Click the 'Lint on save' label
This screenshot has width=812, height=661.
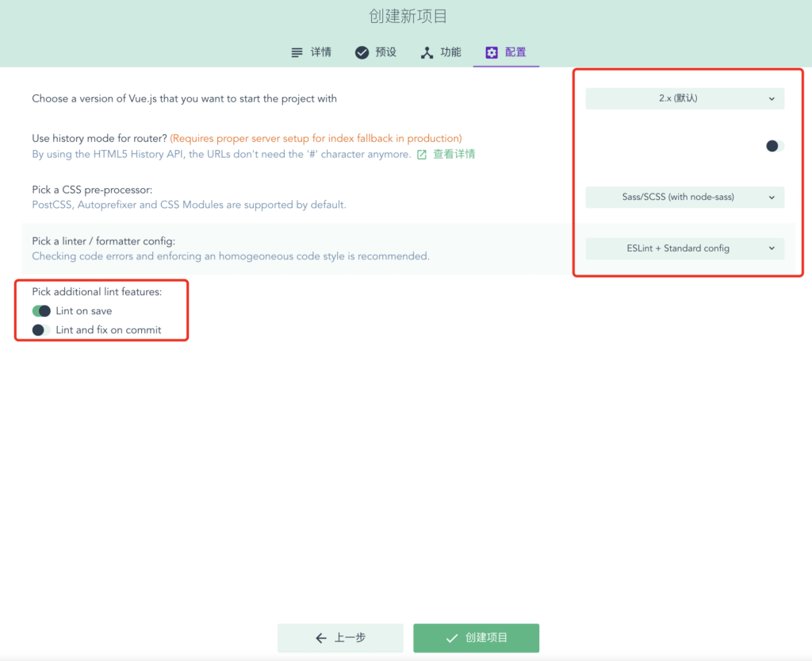click(84, 311)
